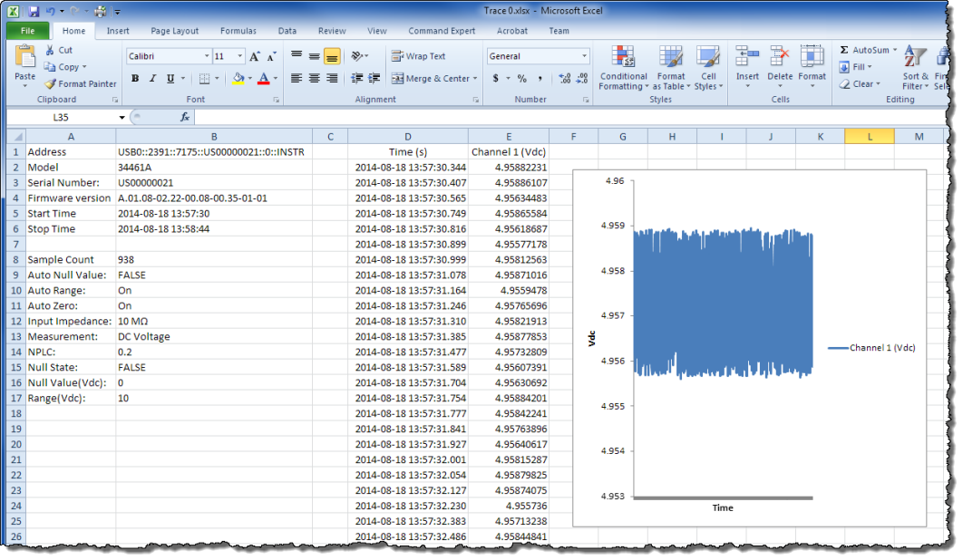Switch to the Data tab

(287, 31)
